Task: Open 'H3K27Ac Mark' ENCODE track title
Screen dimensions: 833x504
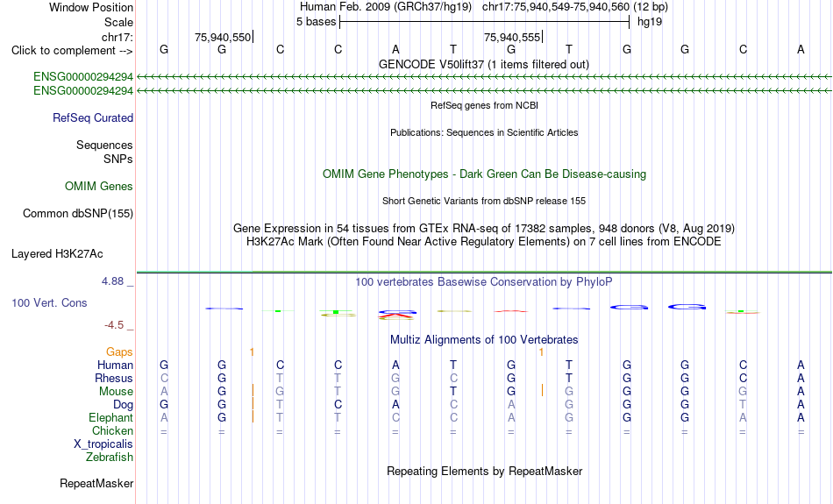Action: (x=484, y=242)
